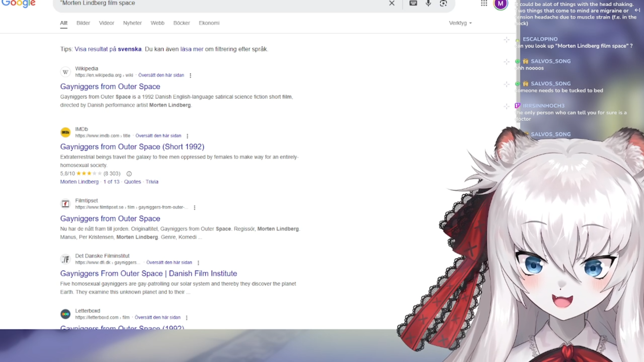
Task: Open more options for Letterboxd result
Action: [x=186, y=318]
